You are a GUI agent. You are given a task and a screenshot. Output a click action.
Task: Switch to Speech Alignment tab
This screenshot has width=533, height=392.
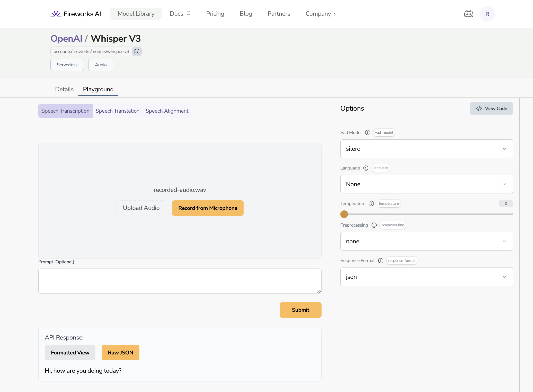click(x=167, y=111)
